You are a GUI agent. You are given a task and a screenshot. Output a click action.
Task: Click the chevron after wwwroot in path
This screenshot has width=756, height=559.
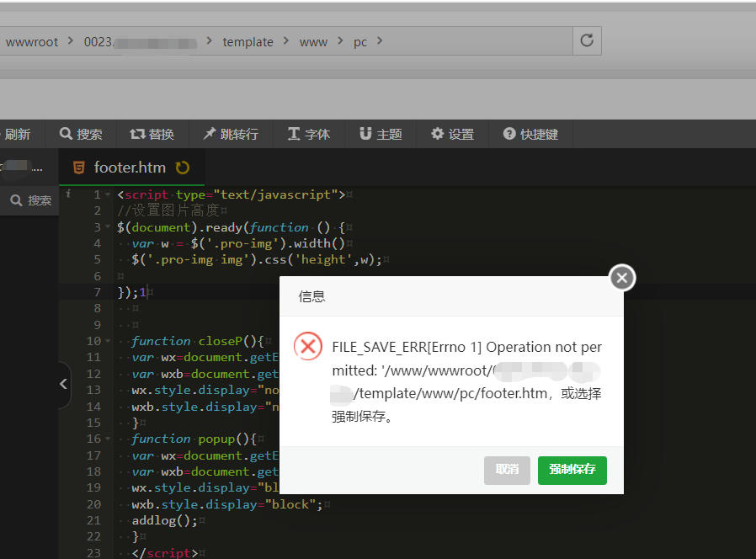pos(71,41)
